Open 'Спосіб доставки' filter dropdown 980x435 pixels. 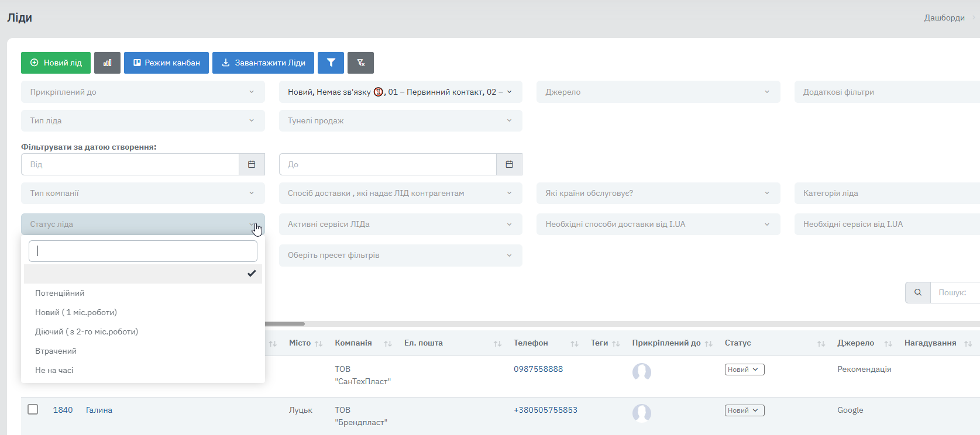pyautogui.click(x=401, y=193)
